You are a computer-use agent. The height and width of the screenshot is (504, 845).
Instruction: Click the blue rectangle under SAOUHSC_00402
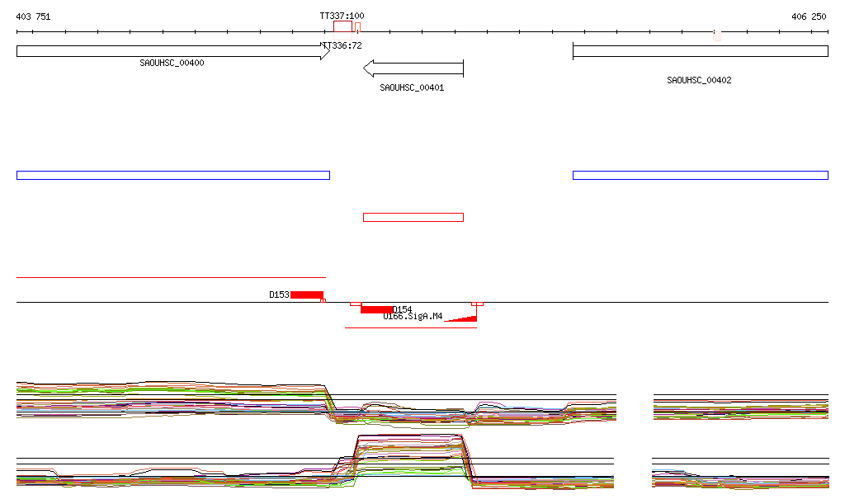pyautogui.click(x=700, y=175)
